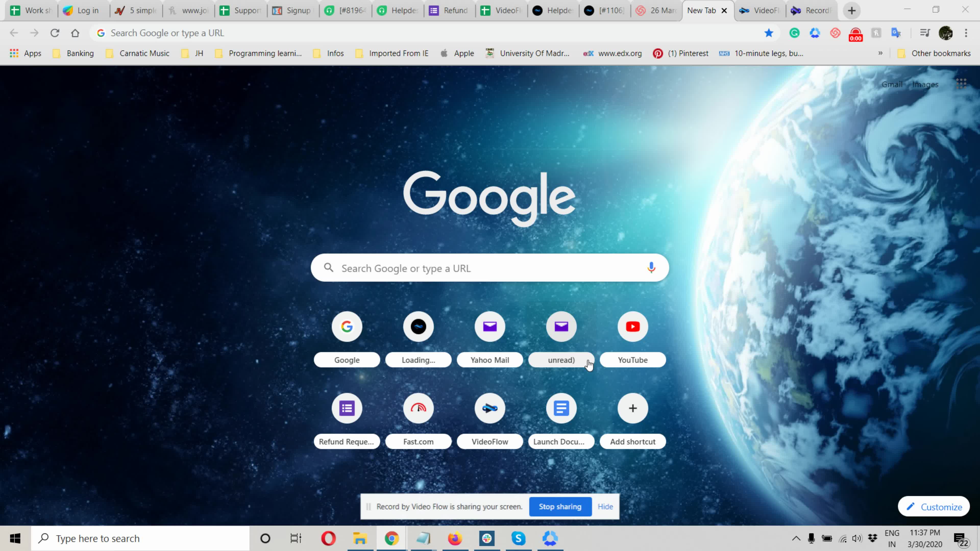Open the www.edx.org bookmark
The image size is (980, 551).
click(x=612, y=53)
